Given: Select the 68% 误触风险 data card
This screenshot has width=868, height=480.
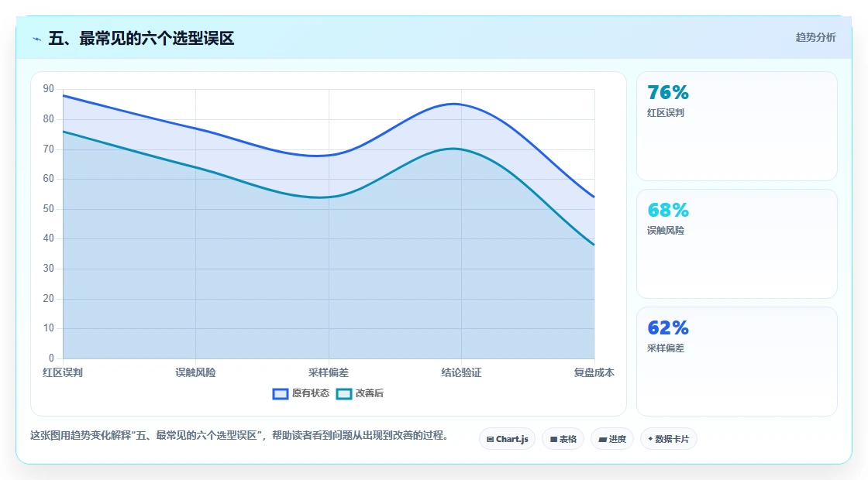Looking at the screenshot, I should [737, 244].
